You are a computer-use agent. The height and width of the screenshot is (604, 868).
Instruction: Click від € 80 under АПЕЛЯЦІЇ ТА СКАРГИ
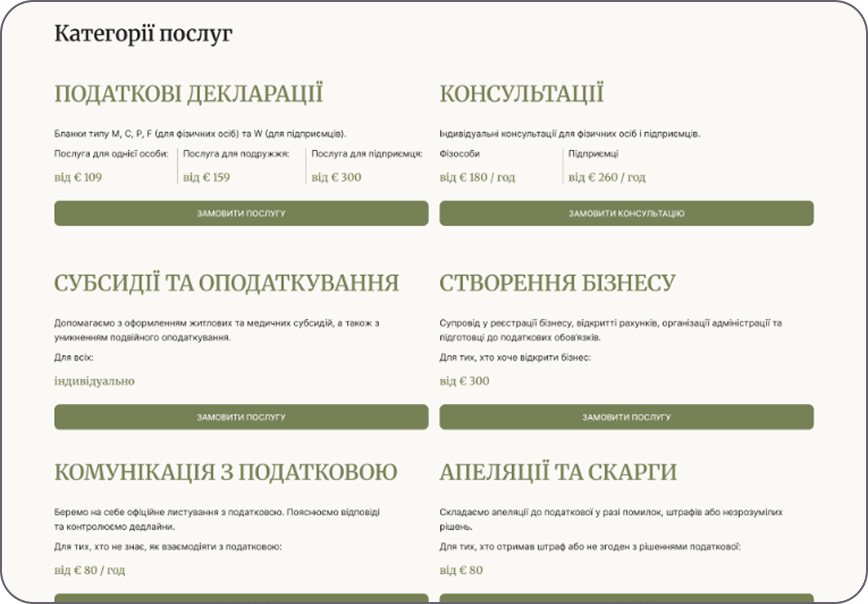[461, 570]
